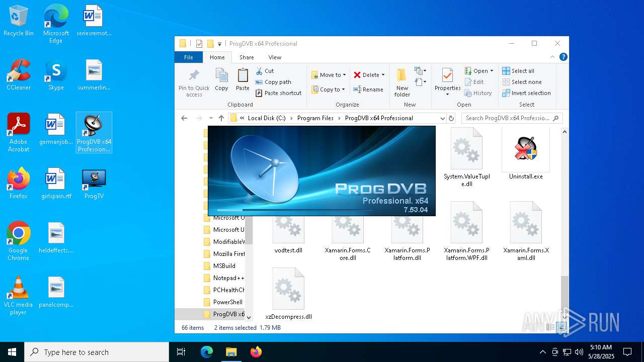
Task: Expand the Delete dropdown arrow
Action: tap(383, 75)
